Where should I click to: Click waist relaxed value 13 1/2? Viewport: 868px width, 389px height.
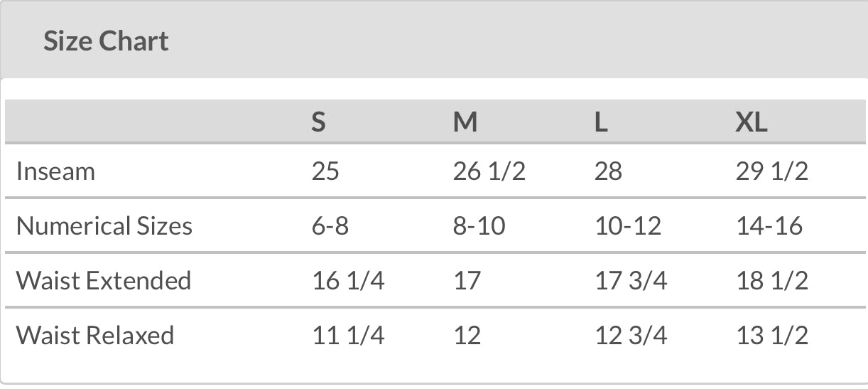pos(772,335)
